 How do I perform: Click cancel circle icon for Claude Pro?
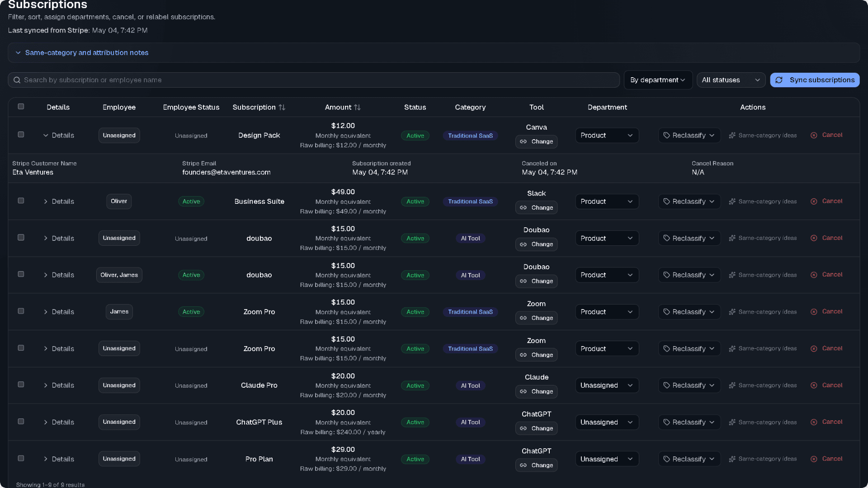click(814, 385)
